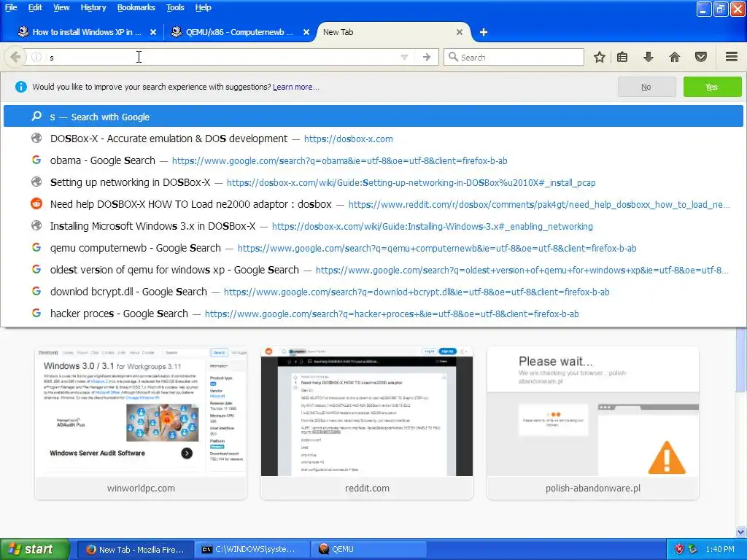This screenshot has height=560, width=747.
Task: Click the Go arrow in the address bar
Action: (426, 57)
